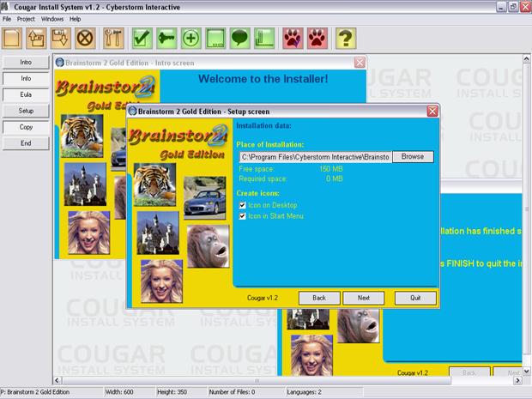Select the End sidebar button
This screenshot has height=399, width=532.
26,143
